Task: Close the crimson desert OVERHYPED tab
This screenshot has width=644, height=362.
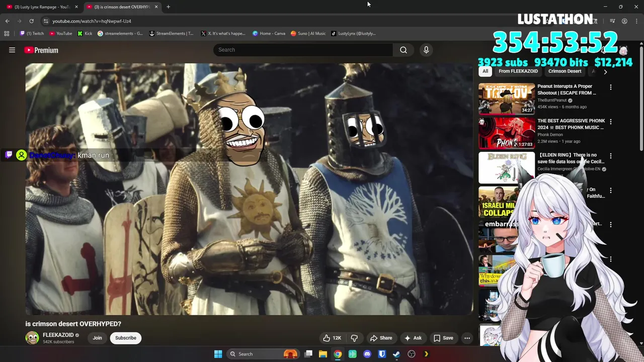Action: [156, 7]
